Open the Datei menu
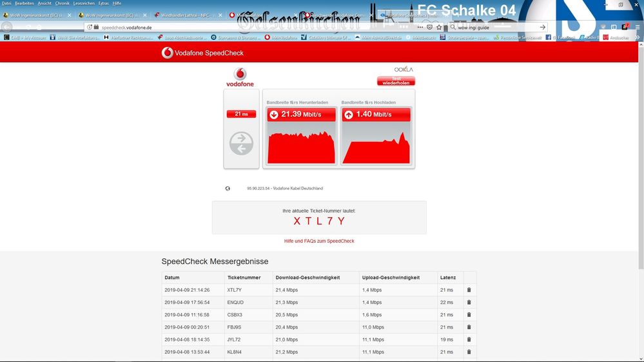This screenshot has width=644, height=362. pos(6,3)
